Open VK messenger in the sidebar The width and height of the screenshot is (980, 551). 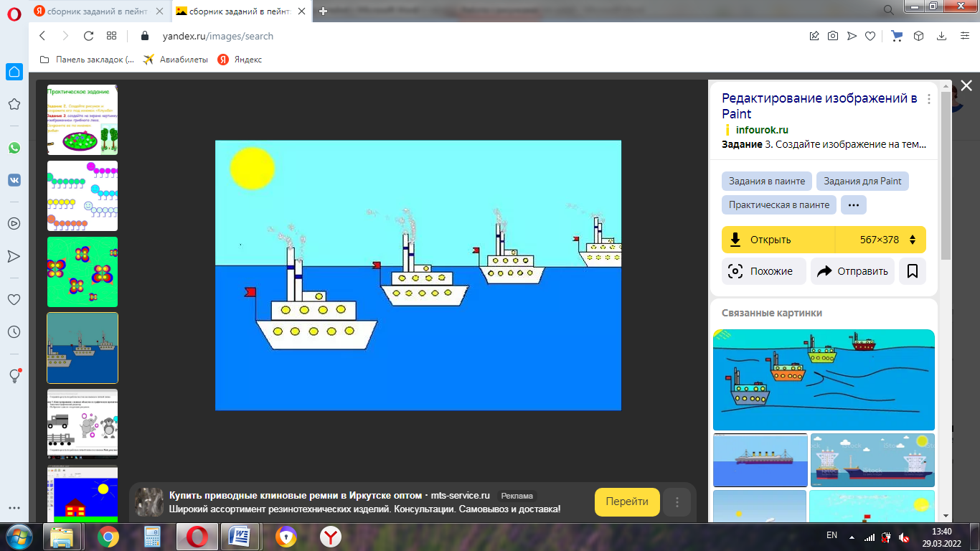(x=14, y=180)
